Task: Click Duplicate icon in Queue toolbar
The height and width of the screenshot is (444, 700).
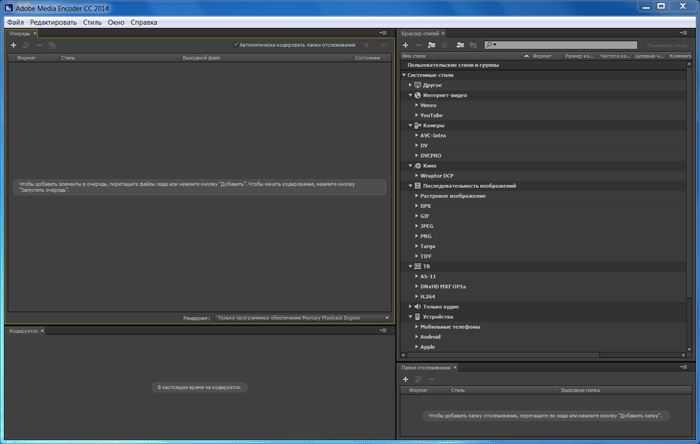Action: coord(52,45)
